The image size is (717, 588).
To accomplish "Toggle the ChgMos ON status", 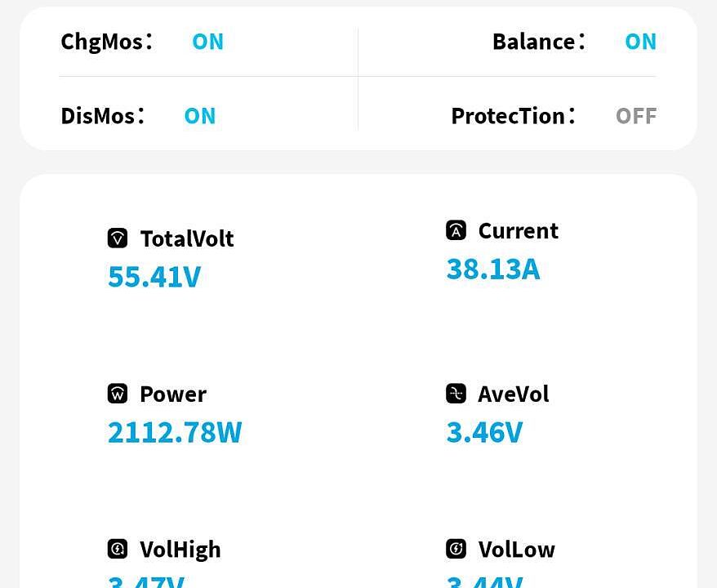I will click(x=207, y=42).
